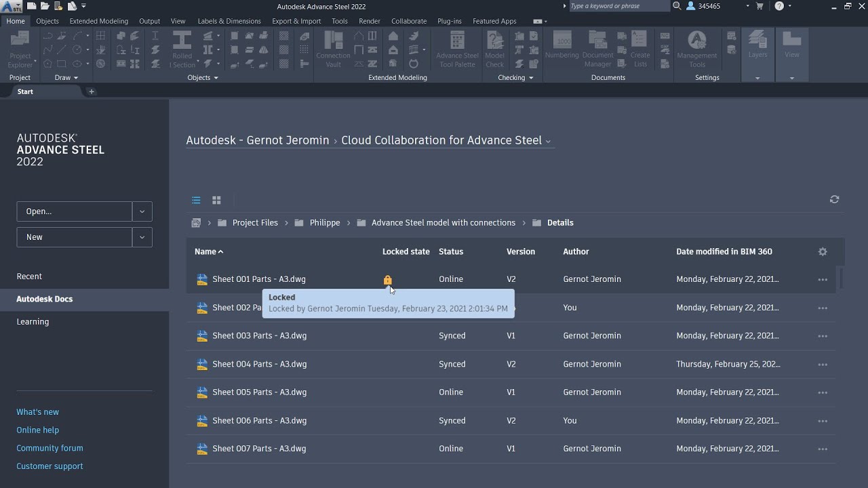Open Sheet 006 Parts - A3.dwg
The height and width of the screenshot is (488, 868).
[x=259, y=421]
